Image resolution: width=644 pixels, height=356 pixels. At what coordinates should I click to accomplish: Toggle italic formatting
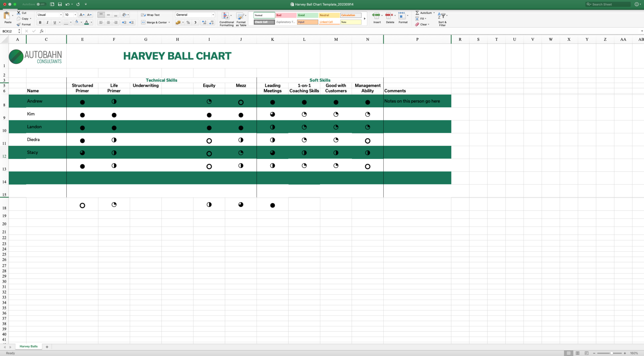(x=47, y=22)
